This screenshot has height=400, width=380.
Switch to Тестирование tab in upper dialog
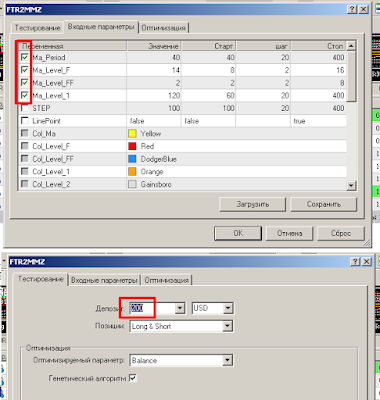pos(37,28)
